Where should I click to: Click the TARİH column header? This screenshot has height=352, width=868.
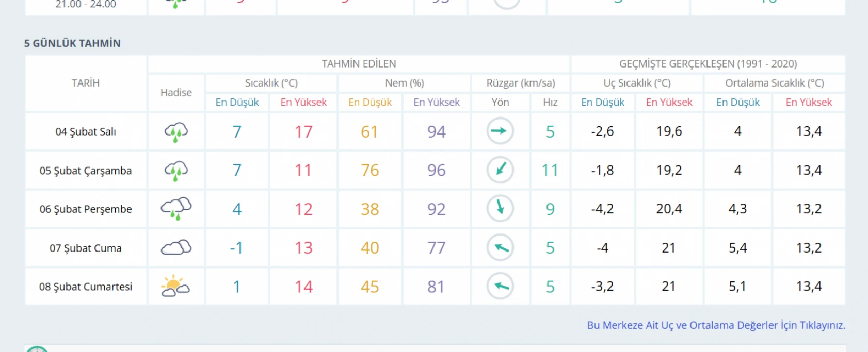tap(86, 83)
